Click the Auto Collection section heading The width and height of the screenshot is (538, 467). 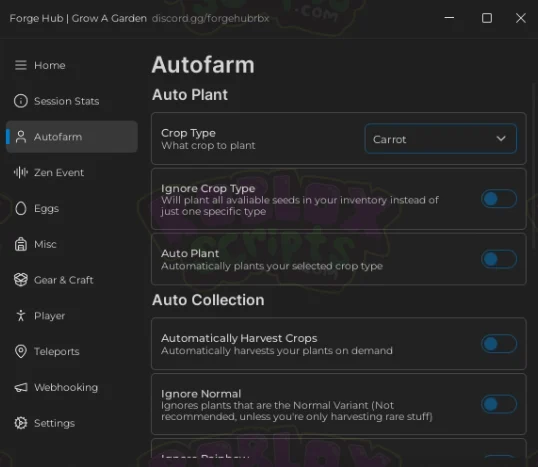(x=208, y=300)
